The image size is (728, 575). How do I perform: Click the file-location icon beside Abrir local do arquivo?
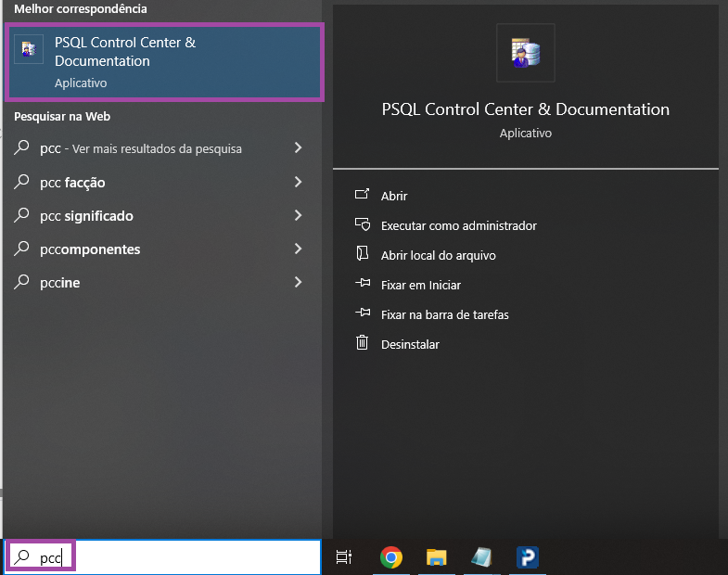click(362, 253)
